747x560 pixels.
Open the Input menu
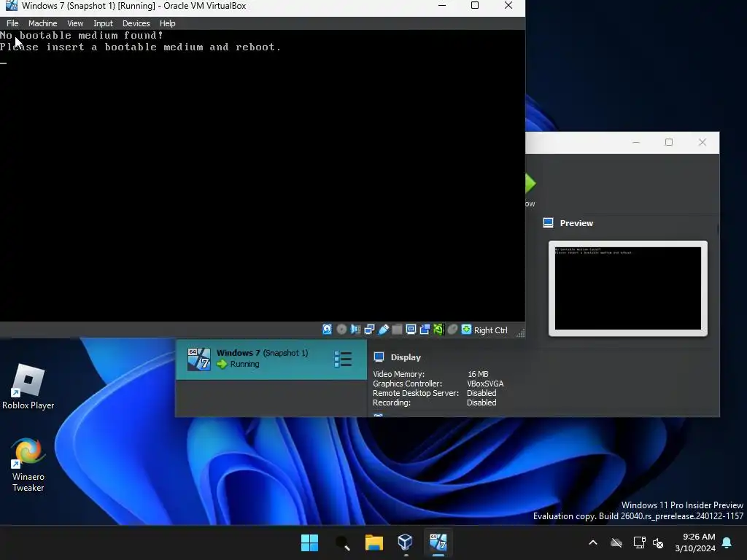[x=103, y=23]
